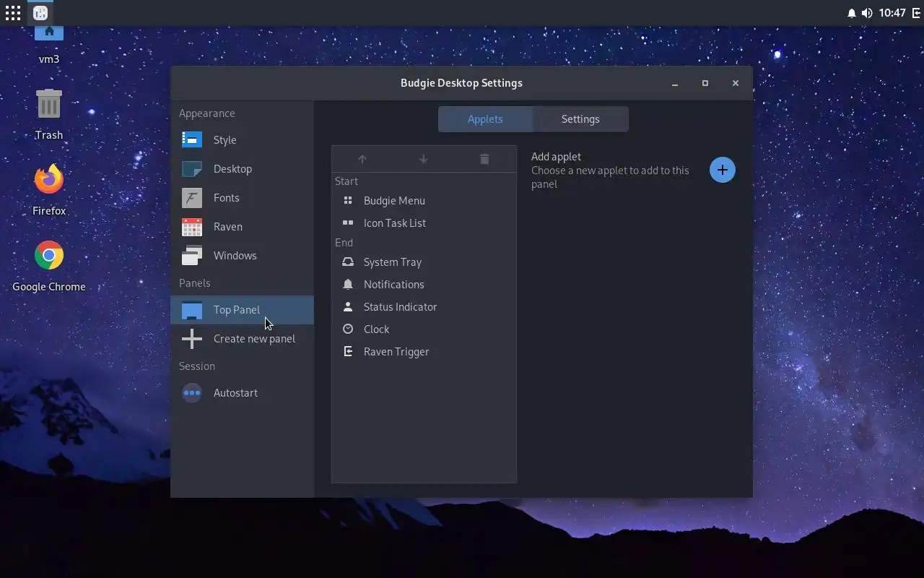Viewport: 924px width, 578px height.
Task: Minimize the Budgie Desktop Settings window
Action: pyautogui.click(x=675, y=83)
